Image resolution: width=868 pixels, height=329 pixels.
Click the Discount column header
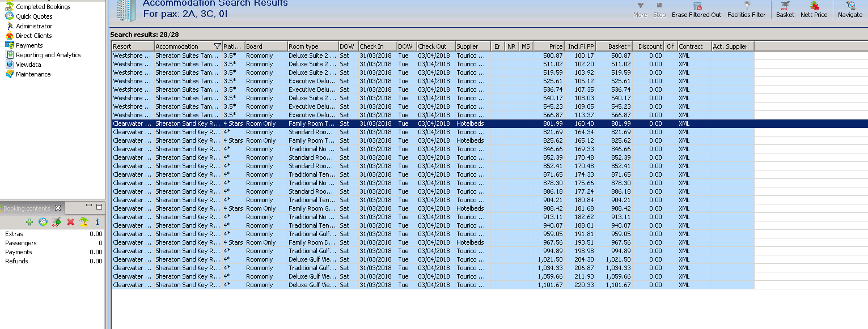click(x=648, y=46)
